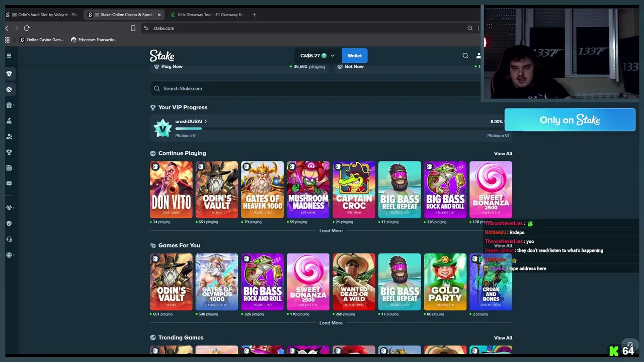Open Sweet Bonanza 2500 in Continue Playing

[x=491, y=190]
